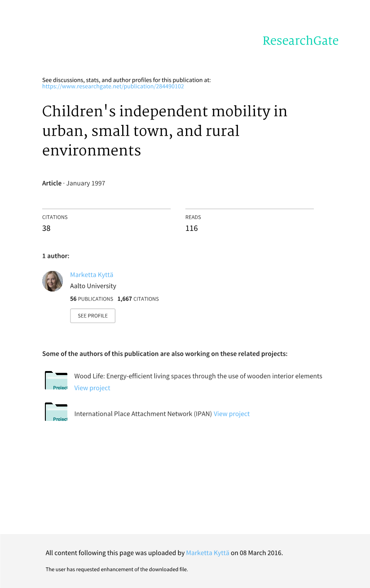
Task: Click the January 1997 publication date
Action: point(86,183)
